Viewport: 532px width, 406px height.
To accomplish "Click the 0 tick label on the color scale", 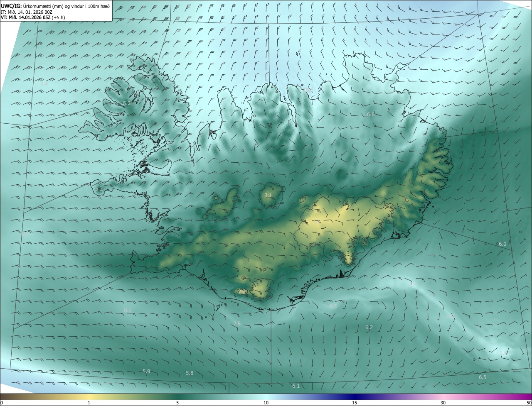I will tap(2, 403).
